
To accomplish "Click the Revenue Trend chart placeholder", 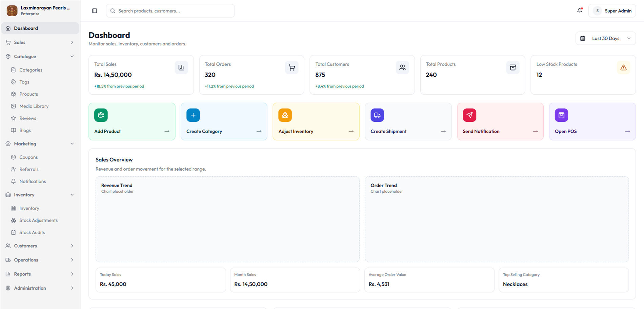I will pyautogui.click(x=227, y=219).
